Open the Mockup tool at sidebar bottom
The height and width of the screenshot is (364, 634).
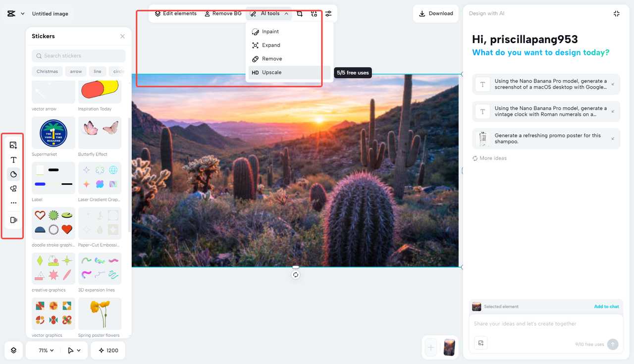(x=13, y=219)
